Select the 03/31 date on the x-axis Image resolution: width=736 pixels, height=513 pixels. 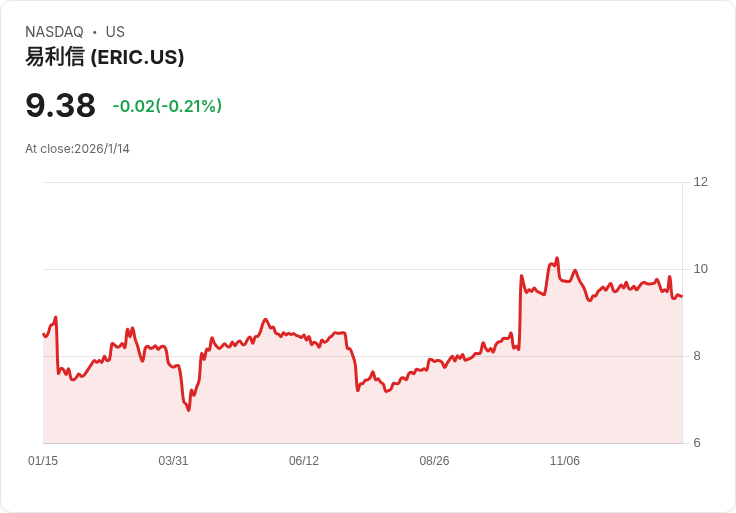[173, 461]
